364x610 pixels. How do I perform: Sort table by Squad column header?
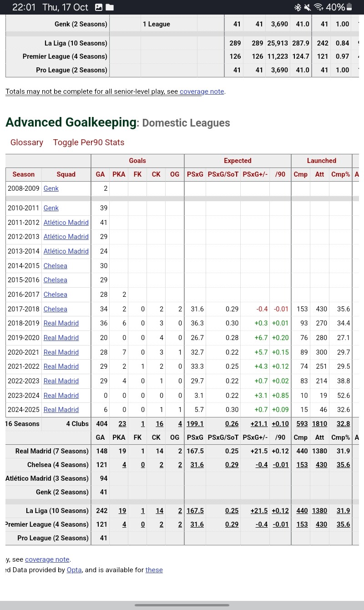[66, 174]
